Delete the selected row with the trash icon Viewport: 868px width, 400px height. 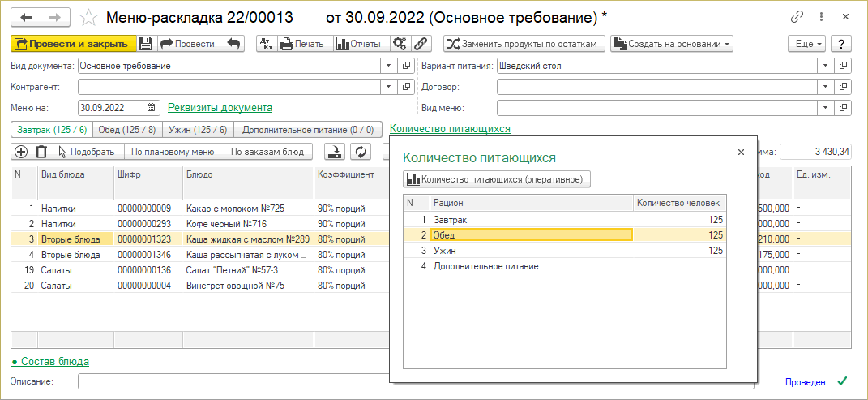[x=41, y=151]
